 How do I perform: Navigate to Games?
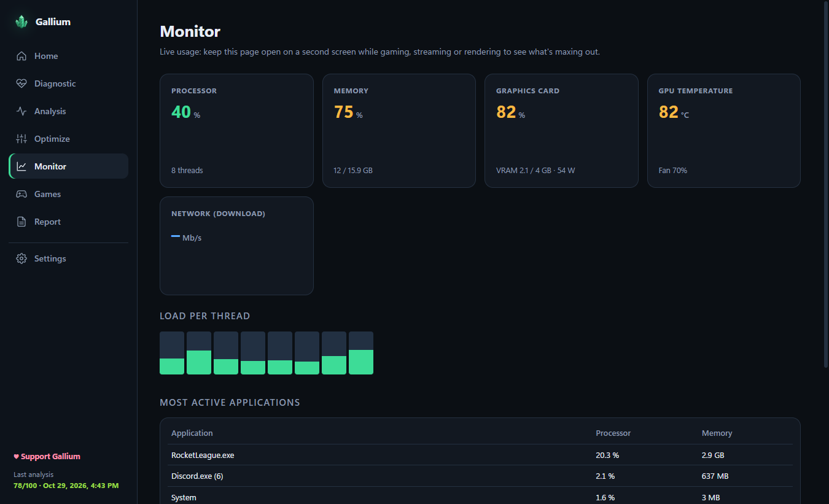(68, 194)
